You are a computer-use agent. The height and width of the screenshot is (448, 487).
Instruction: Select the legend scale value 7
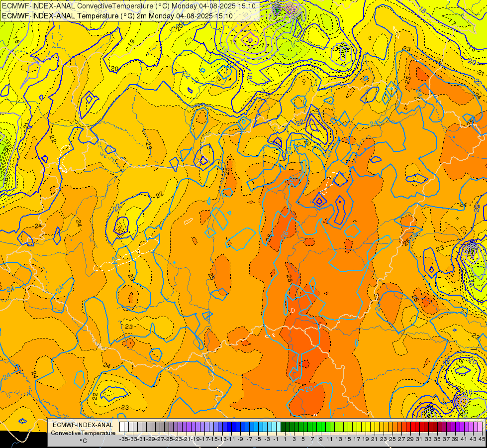pyautogui.click(x=312, y=440)
